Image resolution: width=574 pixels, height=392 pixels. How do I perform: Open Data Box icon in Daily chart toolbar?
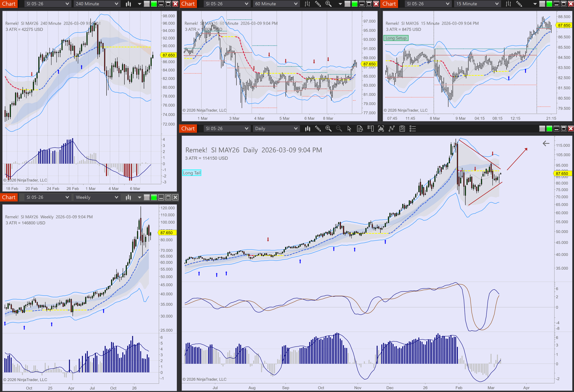coord(360,129)
